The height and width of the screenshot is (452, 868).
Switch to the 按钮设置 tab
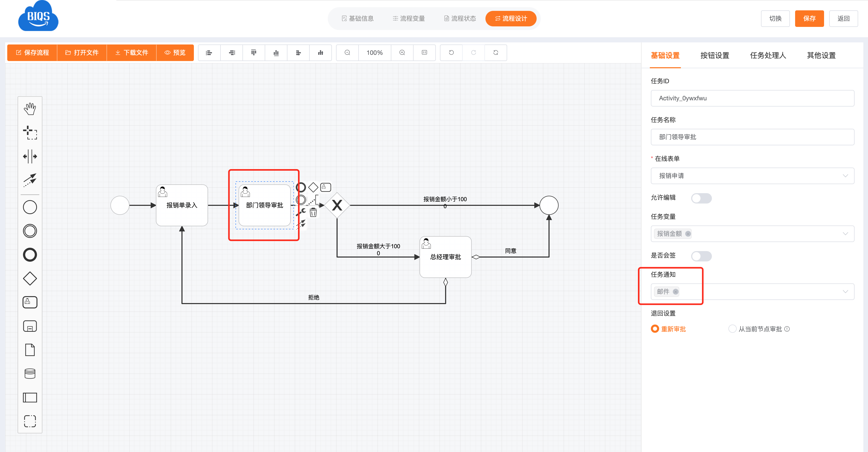(714, 55)
